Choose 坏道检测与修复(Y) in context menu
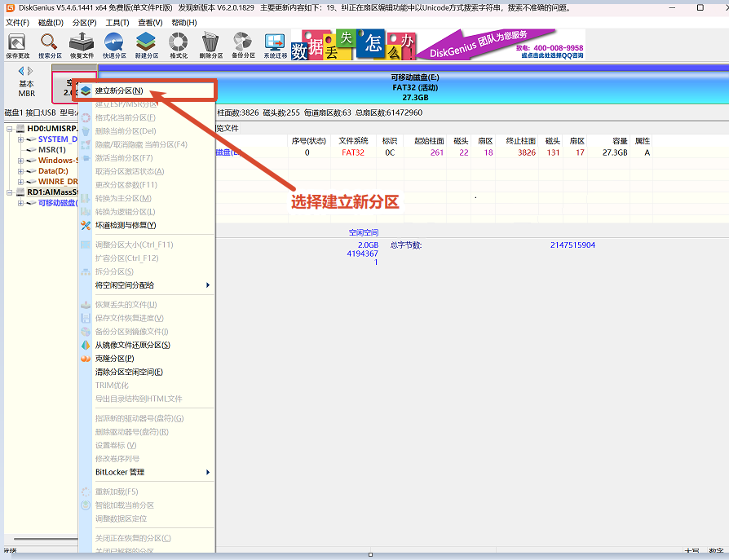The width and height of the screenshot is (729, 560). pos(147,226)
